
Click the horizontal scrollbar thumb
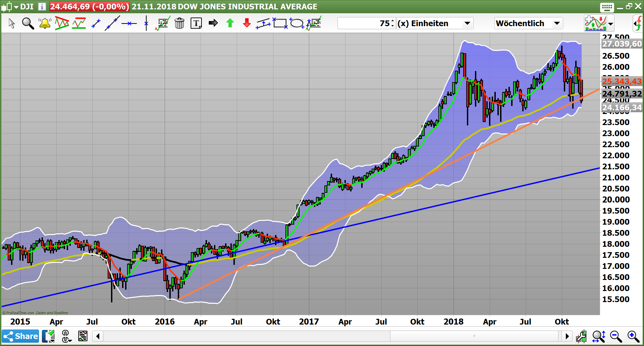[474, 336]
